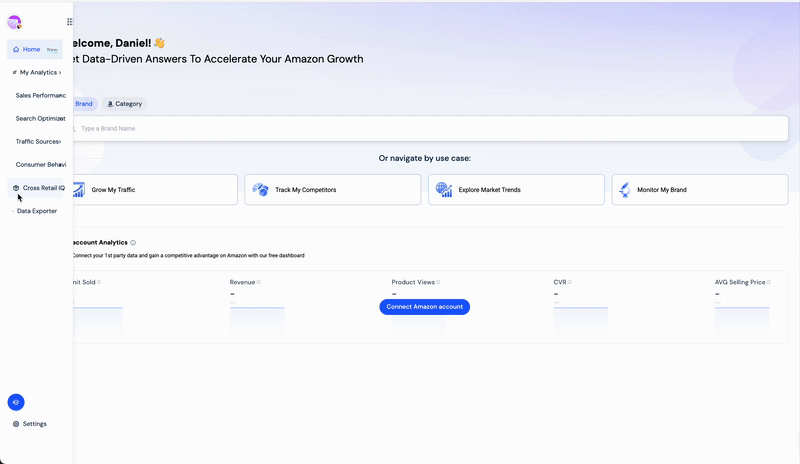Expand My Analytics in the sidebar

36,72
